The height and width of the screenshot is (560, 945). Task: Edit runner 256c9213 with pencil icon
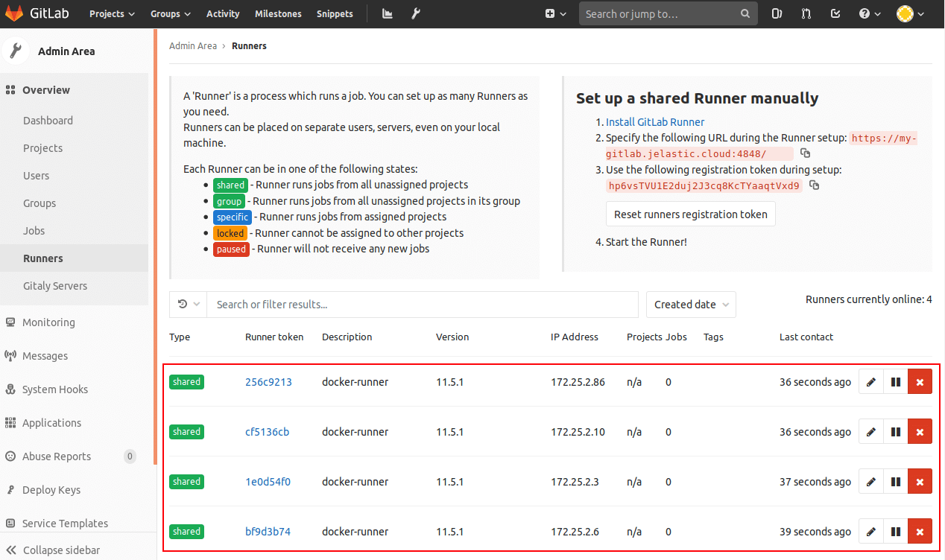pyautogui.click(x=871, y=382)
